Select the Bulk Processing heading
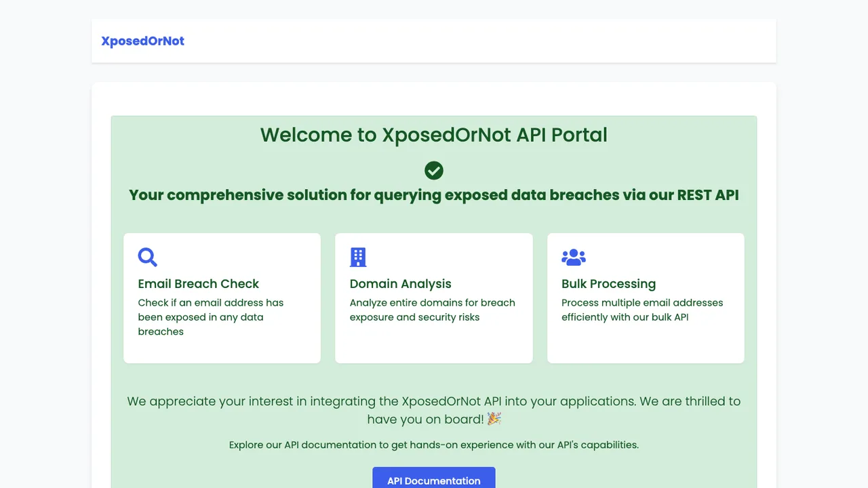Viewport: 868px width, 488px height. [609, 284]
